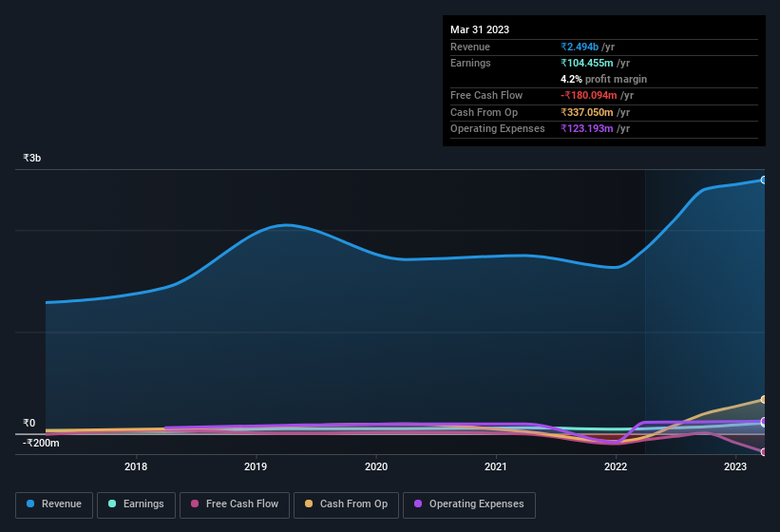This screenshot has width=780, height=532.
Task: Click the 2021 x-axis label
Action: click(x=496, y=466)
